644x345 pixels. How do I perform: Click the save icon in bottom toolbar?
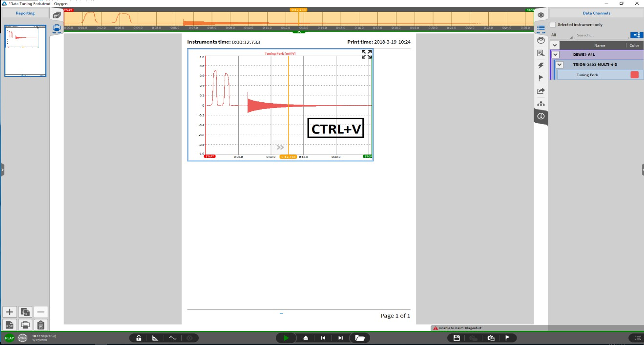(457, 338)
